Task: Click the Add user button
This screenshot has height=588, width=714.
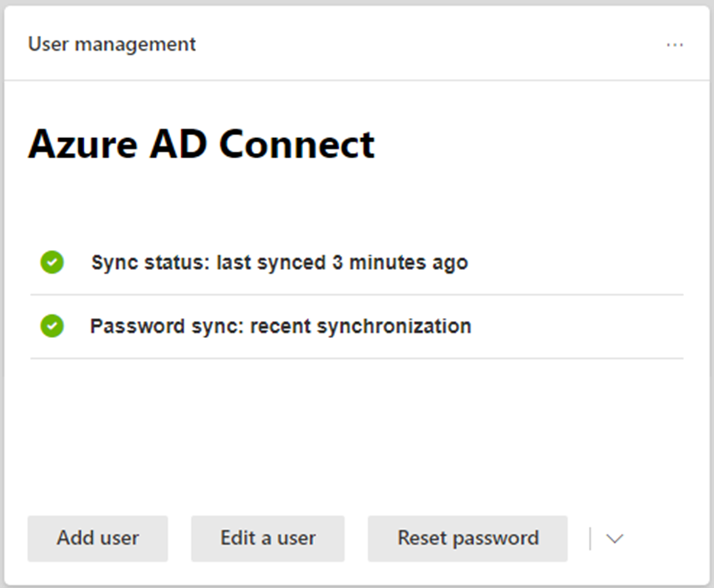Action: tap(98, 539)
